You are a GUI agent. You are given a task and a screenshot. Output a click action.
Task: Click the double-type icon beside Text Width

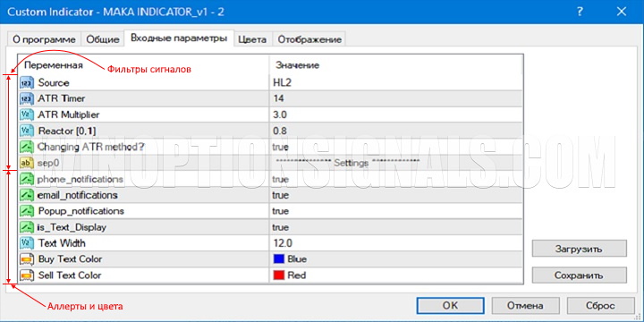pos(27,243)
